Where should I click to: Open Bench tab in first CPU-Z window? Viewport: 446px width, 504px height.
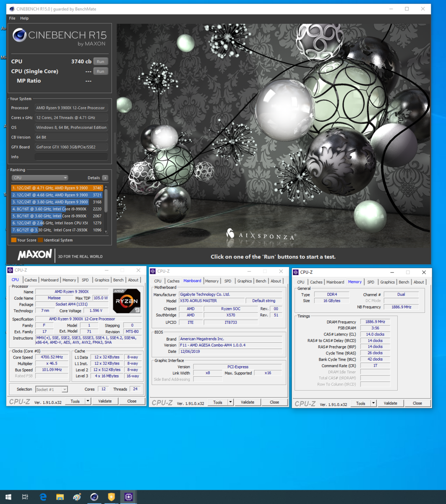118,280
